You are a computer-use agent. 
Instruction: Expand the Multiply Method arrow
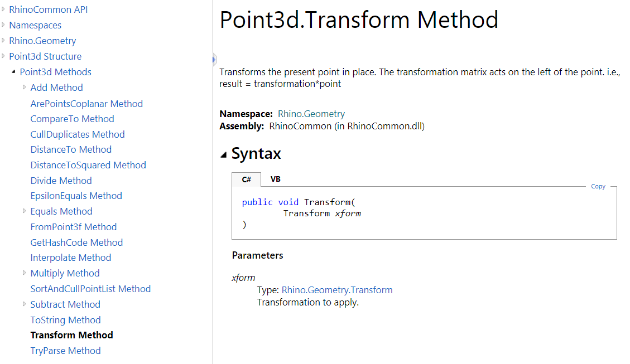tap(25, 273)
